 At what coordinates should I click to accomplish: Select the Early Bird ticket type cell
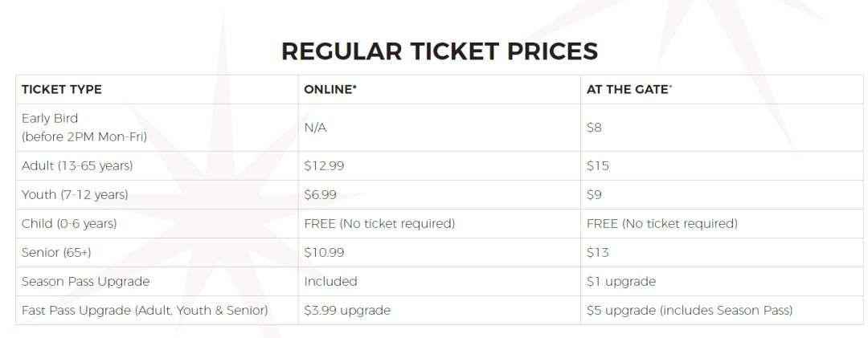pos(84,127)
